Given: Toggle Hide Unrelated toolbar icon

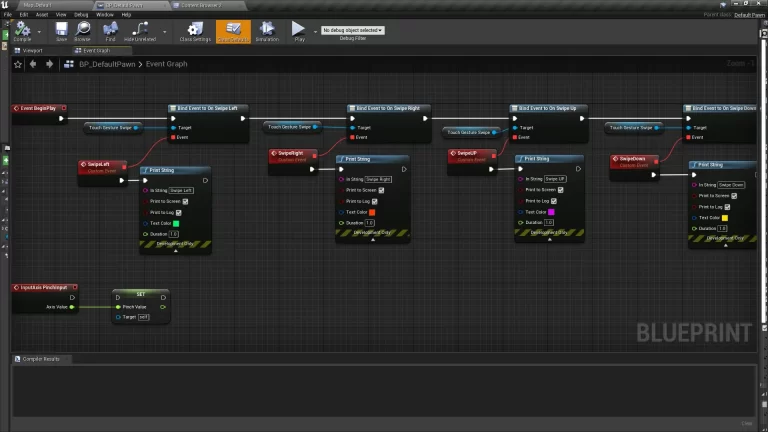Looking at the screenshot, I should (x=140, y=31).
